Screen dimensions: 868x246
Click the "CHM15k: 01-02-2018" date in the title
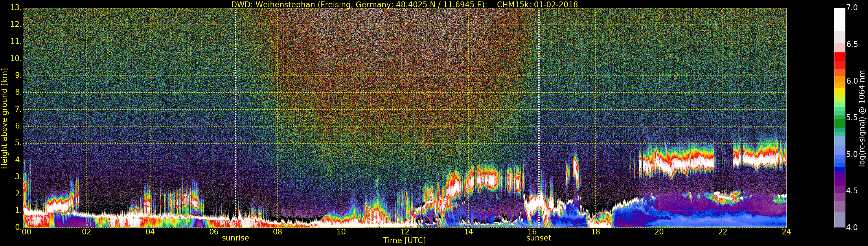[x=537, y=4]
